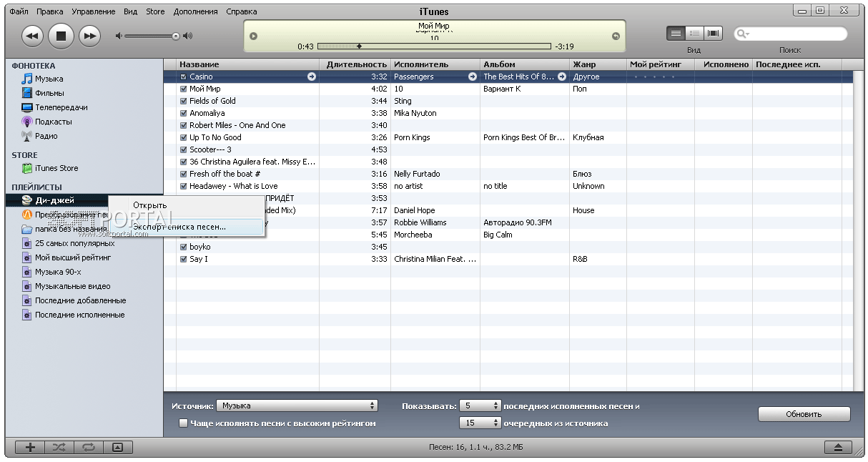Open the Справка menu
The width and height of the screenshot is (868, 462).
tap(242, 11)
